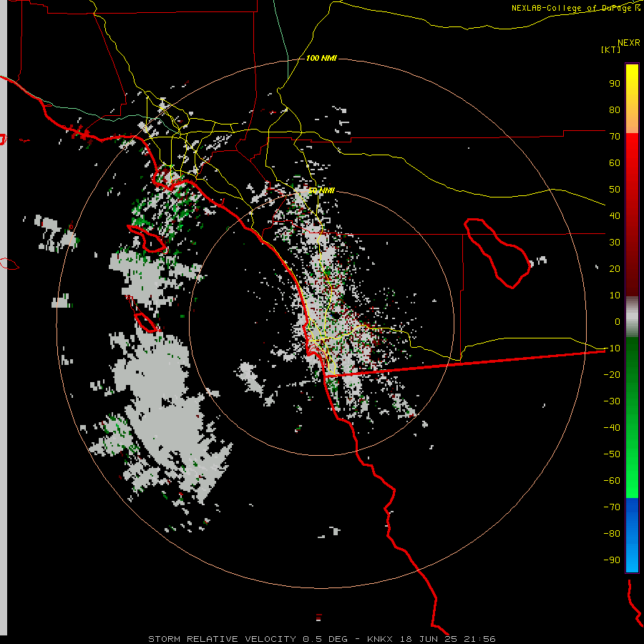Click the STORM RELATIVE VELOCITY title text
The image size is (644, 644).
pyautogui.click(x=223, y=639)
